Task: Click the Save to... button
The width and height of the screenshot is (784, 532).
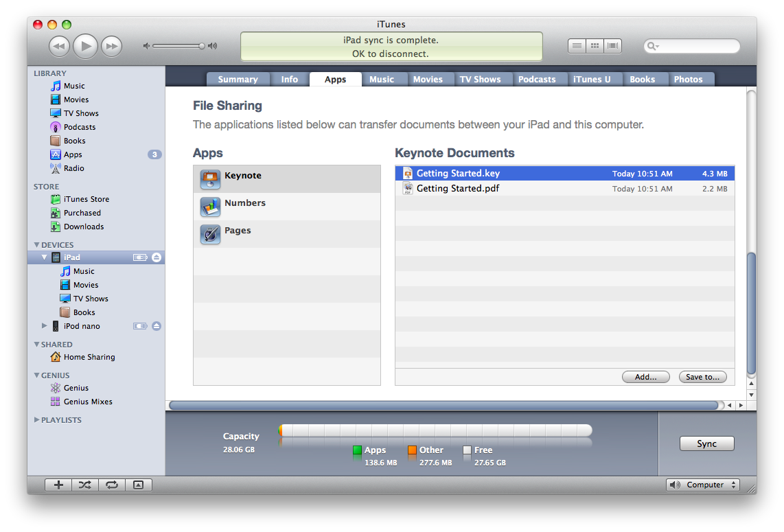Action: [x=702, y=377]
